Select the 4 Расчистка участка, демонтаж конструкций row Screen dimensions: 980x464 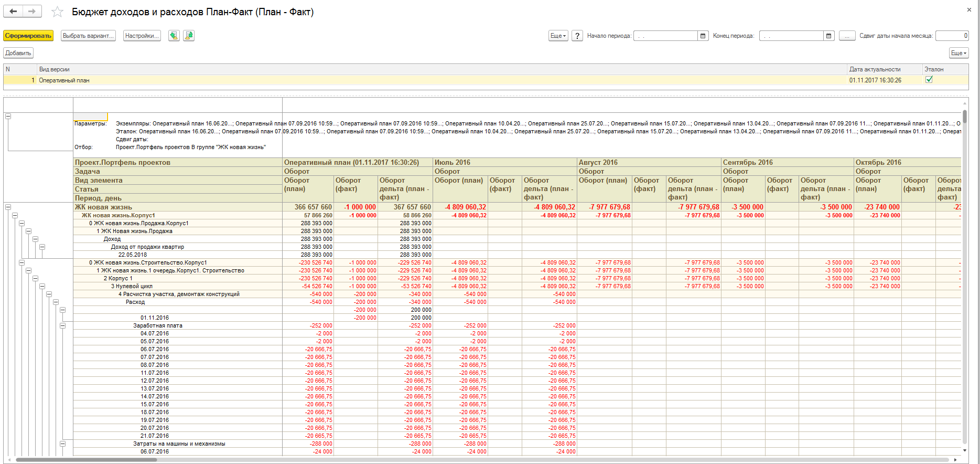pyautogui.click(x=178, y=294)
